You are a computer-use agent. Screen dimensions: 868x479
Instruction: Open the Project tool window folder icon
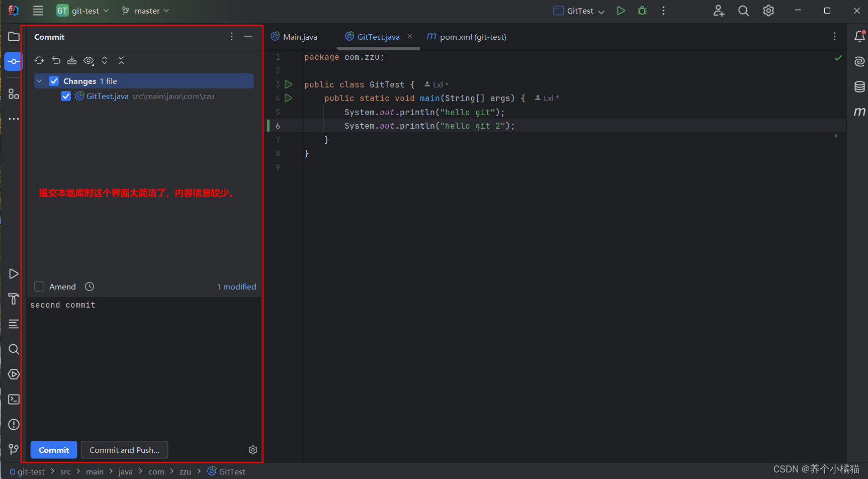[14, 36]
